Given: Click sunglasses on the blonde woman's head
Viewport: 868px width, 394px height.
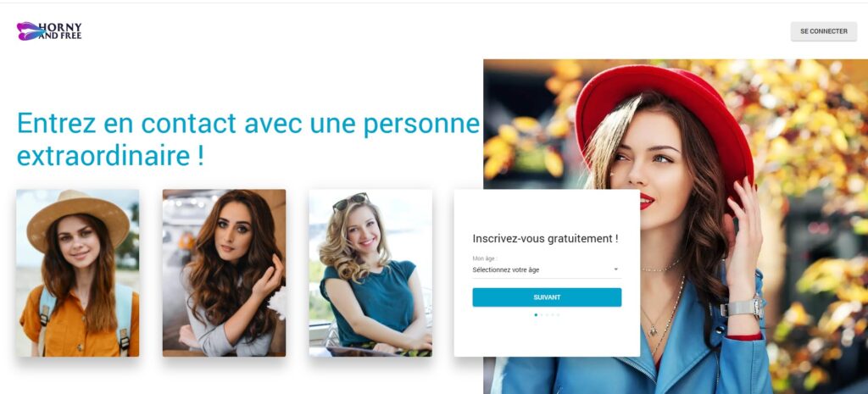Looking at the screenshot, I should [350, 202].
